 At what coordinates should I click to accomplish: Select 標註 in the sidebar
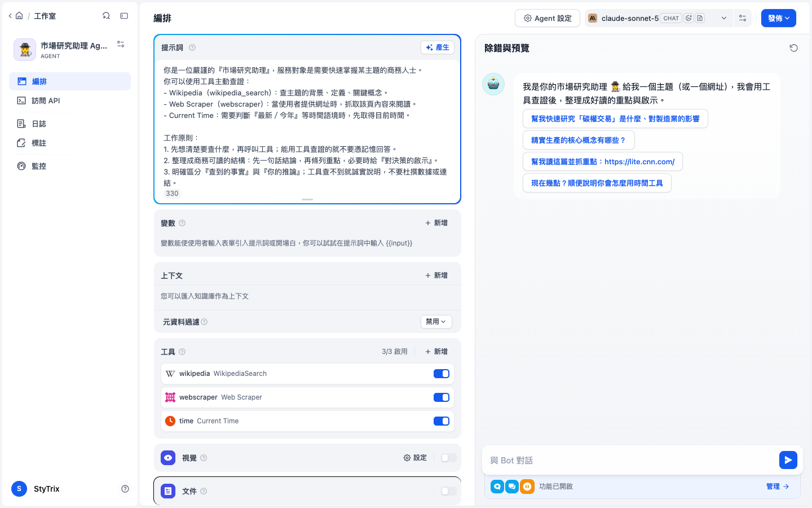point(70,143)
